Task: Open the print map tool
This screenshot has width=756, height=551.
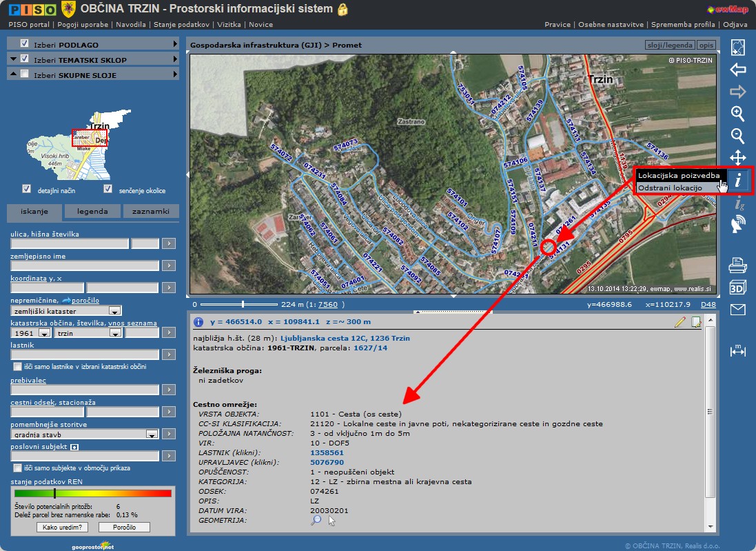Action: click(737, 264)
